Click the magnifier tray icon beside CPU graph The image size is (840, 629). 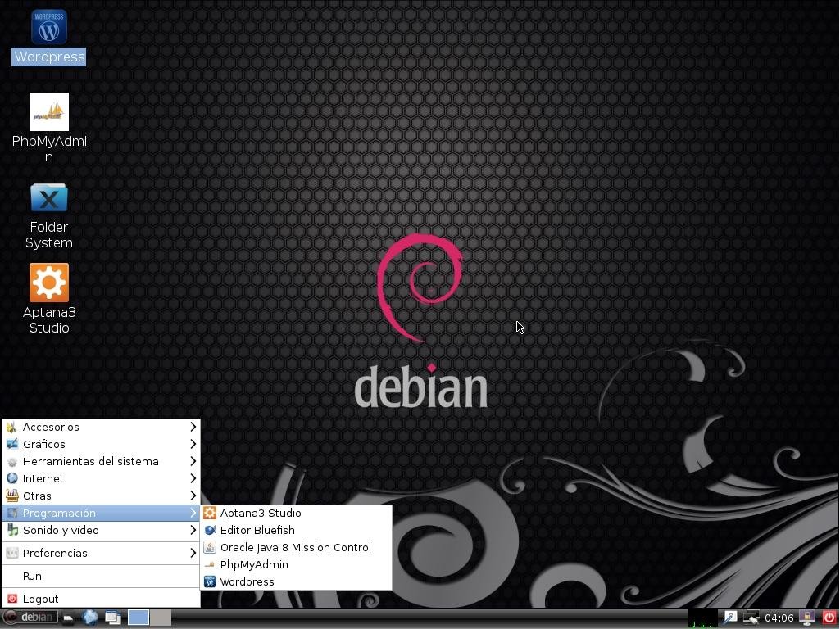pos(730,618)
